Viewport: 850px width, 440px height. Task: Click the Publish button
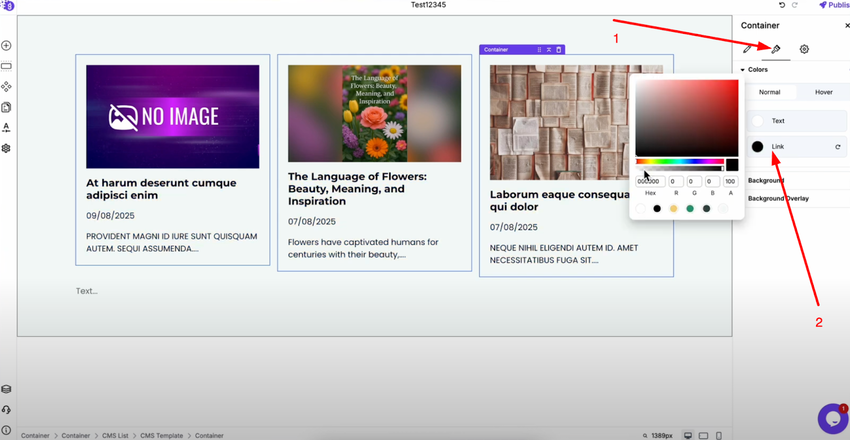pyautogui.click(x=834, y=5)
